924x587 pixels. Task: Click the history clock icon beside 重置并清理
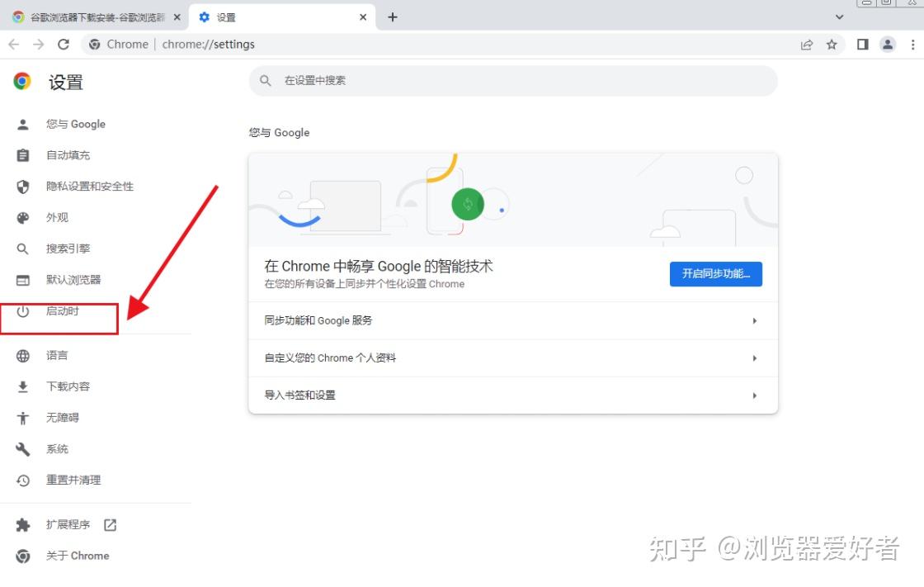(23, 480)
